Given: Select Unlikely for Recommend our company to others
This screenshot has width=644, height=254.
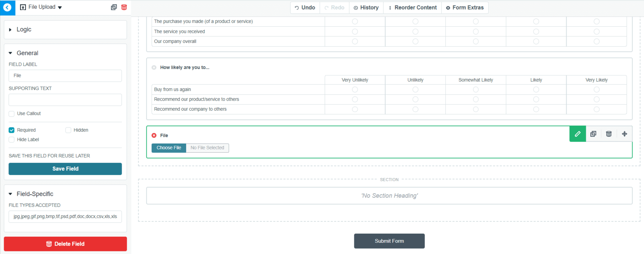Looking at the screenshot, I should pyautogui.click(x=415, y=109).
